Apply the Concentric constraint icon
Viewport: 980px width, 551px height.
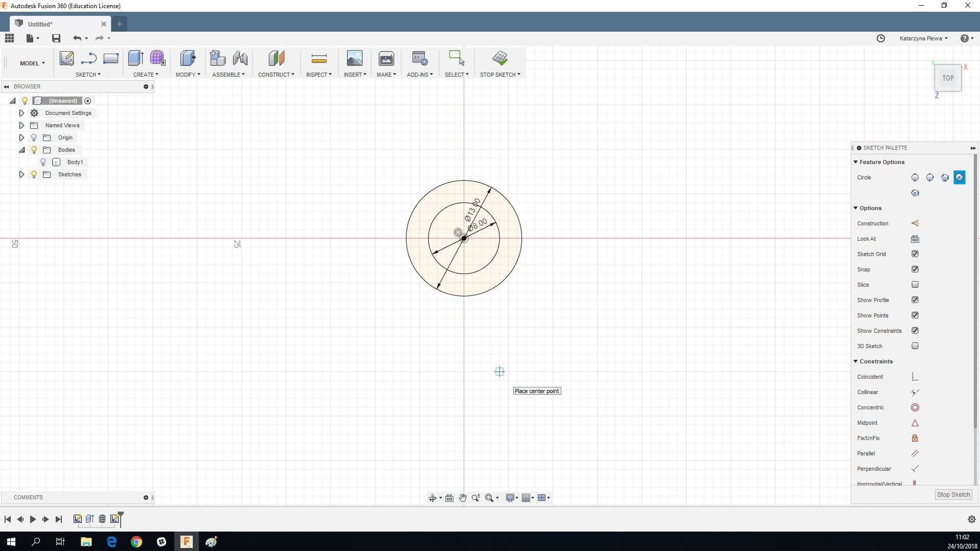point(915,407)
